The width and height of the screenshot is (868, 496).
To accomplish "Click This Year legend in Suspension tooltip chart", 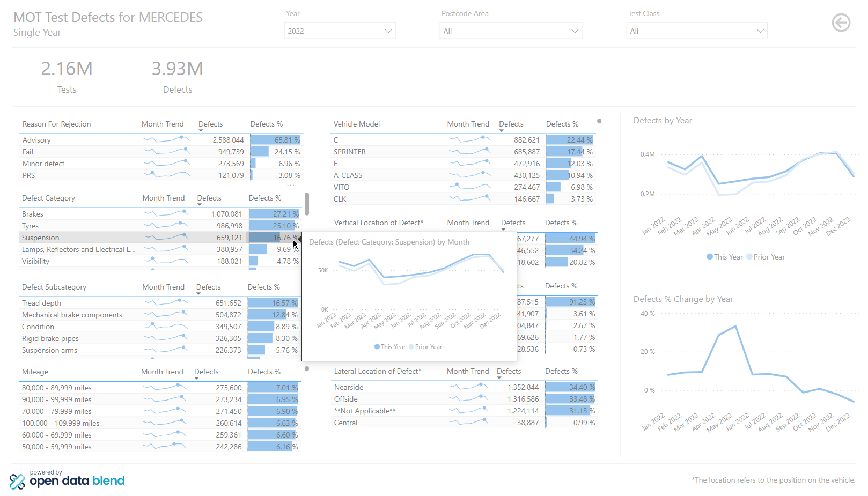I will click(390, 347).
